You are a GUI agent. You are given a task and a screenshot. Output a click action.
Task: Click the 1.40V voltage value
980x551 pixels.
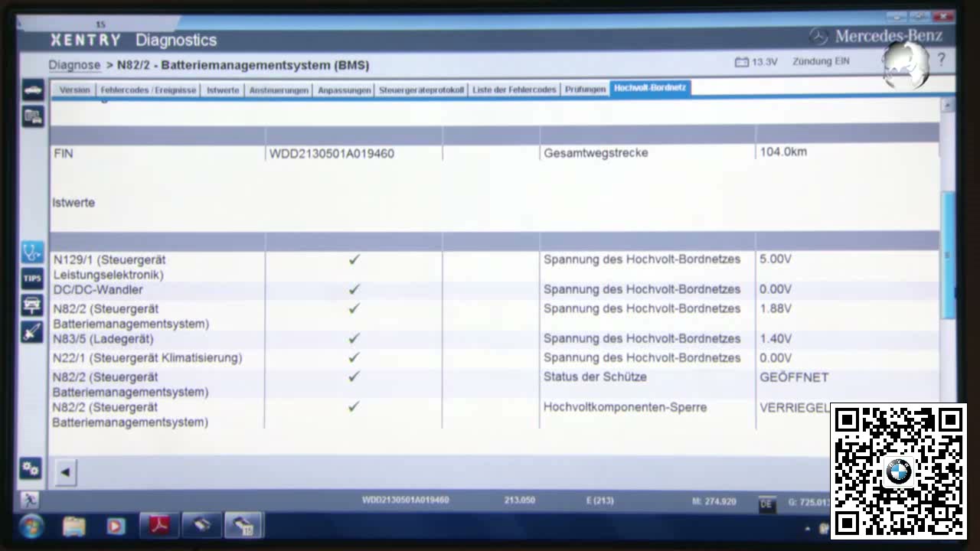pyautogui.click(x=776, y=339)
